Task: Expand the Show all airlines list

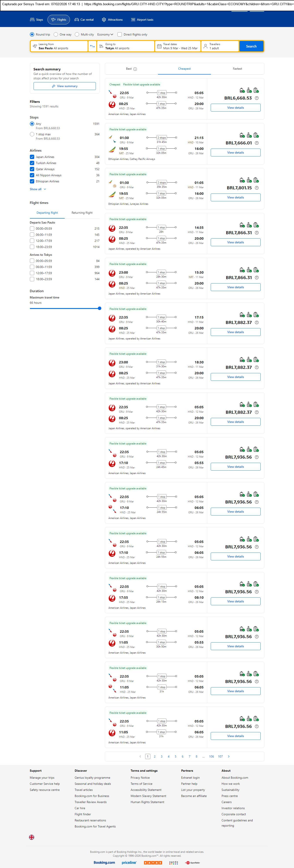Action: (x=38, y=189)
